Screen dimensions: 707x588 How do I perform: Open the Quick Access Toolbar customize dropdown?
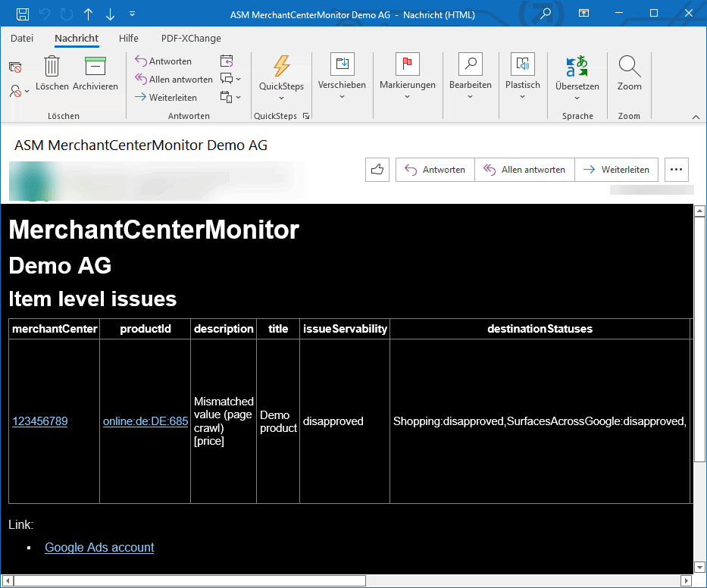[132, 14]
